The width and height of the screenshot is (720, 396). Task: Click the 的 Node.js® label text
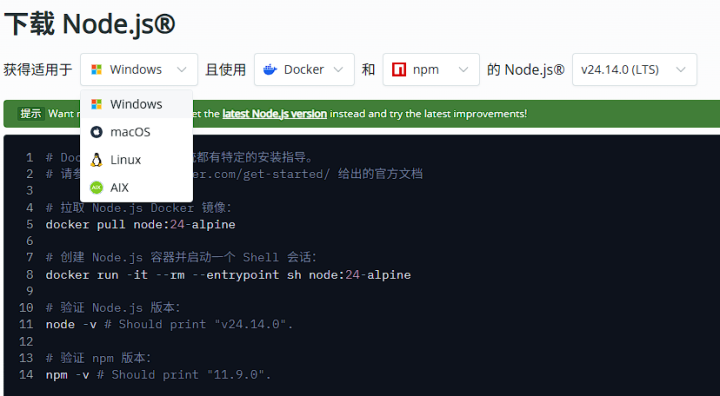[x=526, y=69]
